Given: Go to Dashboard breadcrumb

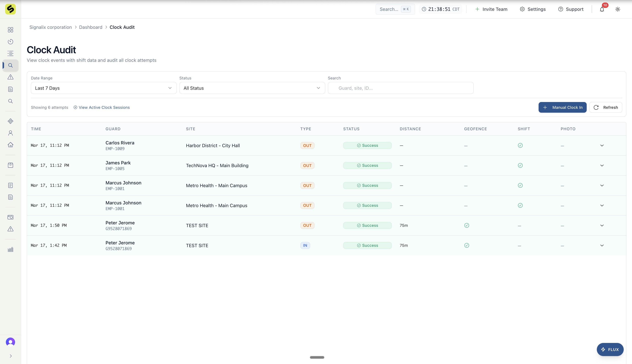Looking at the screenshot, I should [x=90, y=27].
